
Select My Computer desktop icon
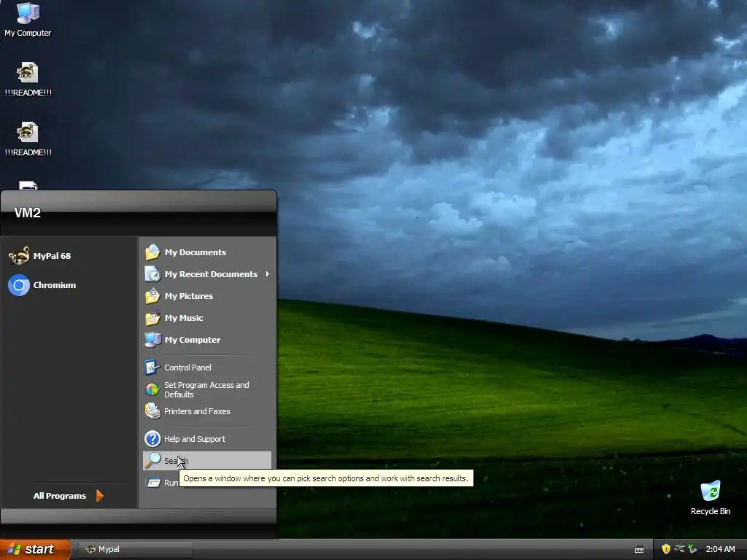pyautogui.click(x=28, y=20)
